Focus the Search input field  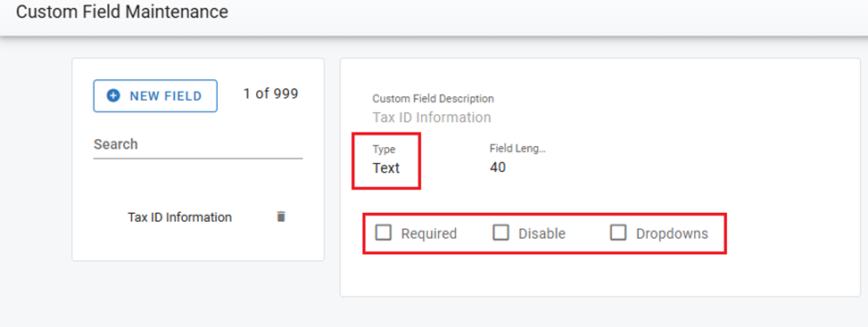(x=198, y=145)
